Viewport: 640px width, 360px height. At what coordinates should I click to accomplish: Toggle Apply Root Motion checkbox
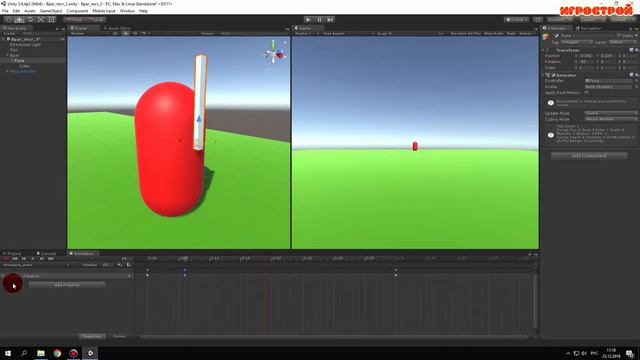pos(587,93)
